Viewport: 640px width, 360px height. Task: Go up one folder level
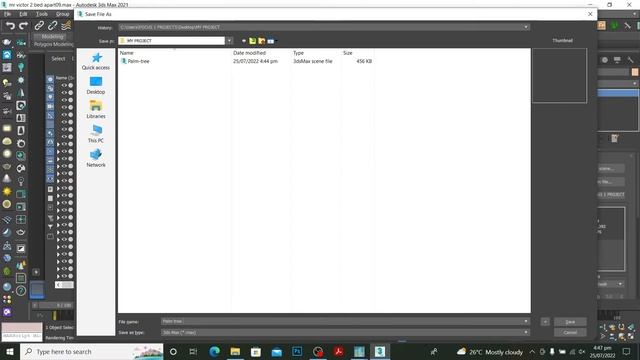pos(253,41)
